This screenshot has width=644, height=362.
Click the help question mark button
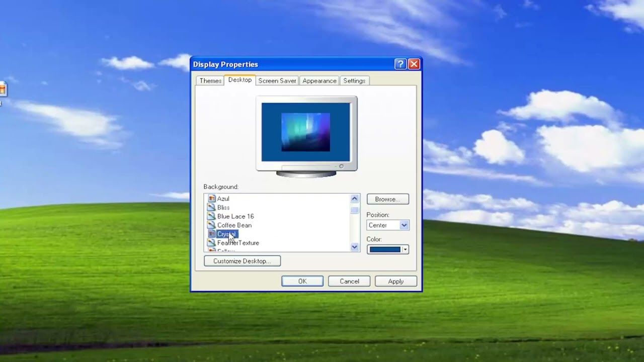click(400, 64)
